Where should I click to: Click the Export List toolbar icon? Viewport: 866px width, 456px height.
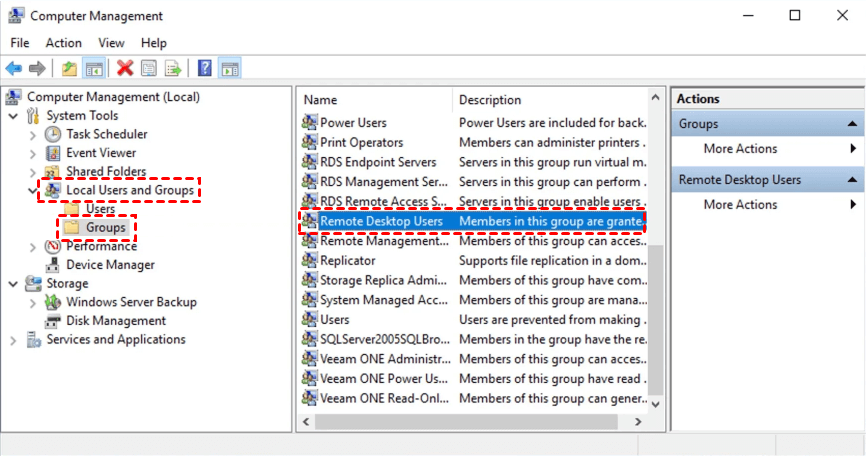[173, 68]
